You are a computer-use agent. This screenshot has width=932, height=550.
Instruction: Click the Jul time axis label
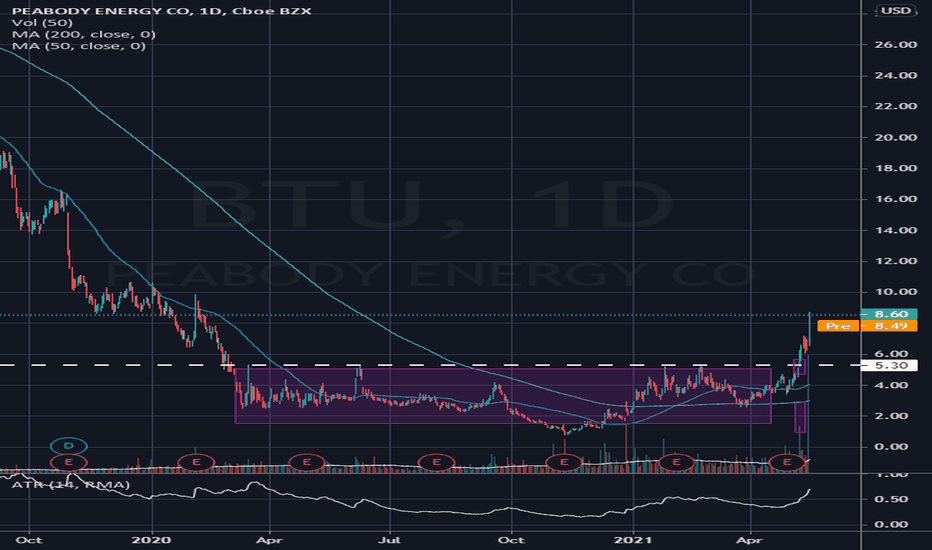(390, 540)
